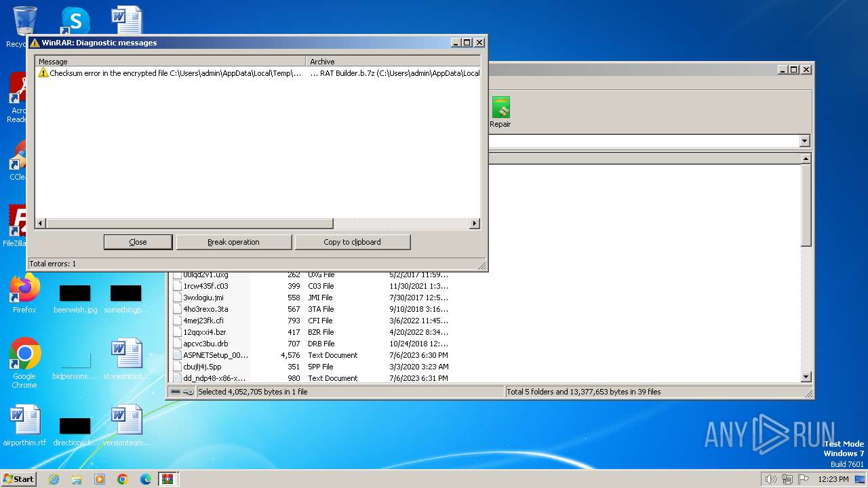Click the volume icon in the system tray

tap(770, 479)
